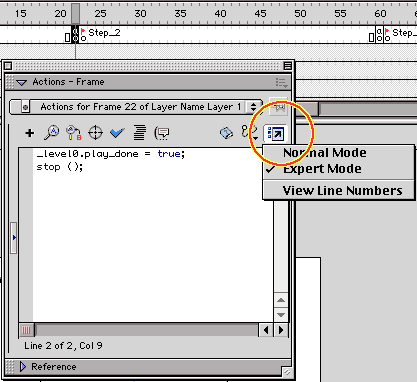Click the Actions window close box
417x382 pixels.
pos(8,66)
